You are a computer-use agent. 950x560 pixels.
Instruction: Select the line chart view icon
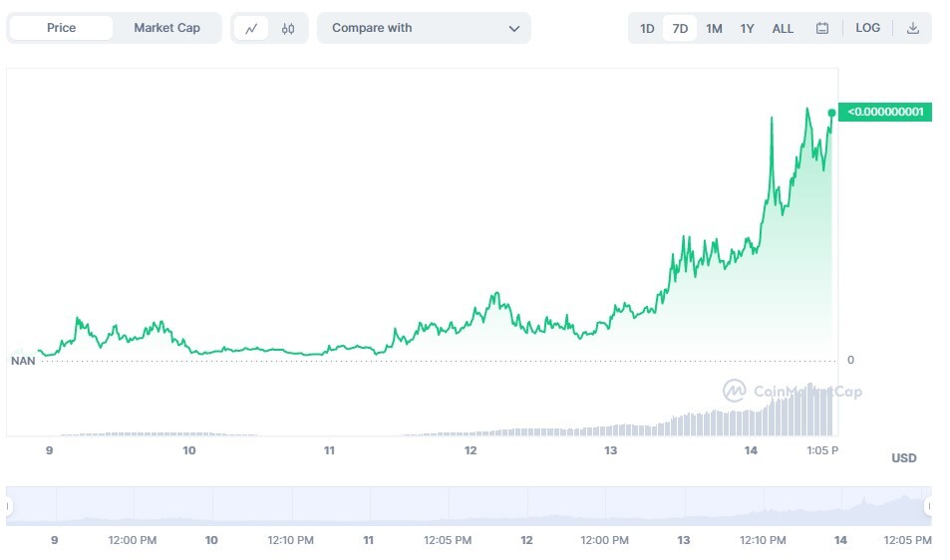251,29
